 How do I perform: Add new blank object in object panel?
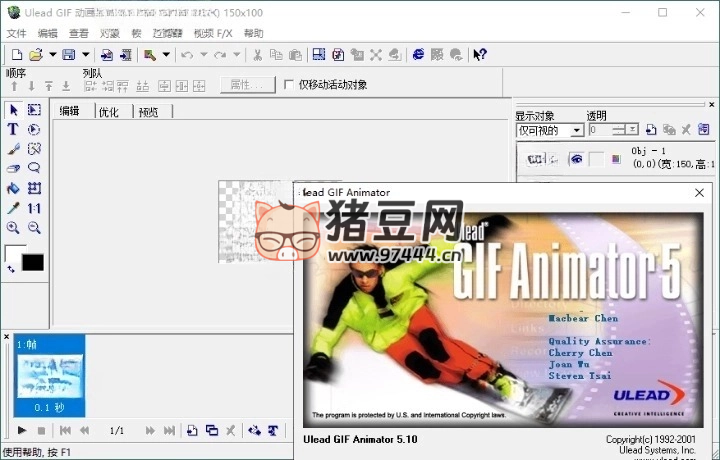(651, 130)
